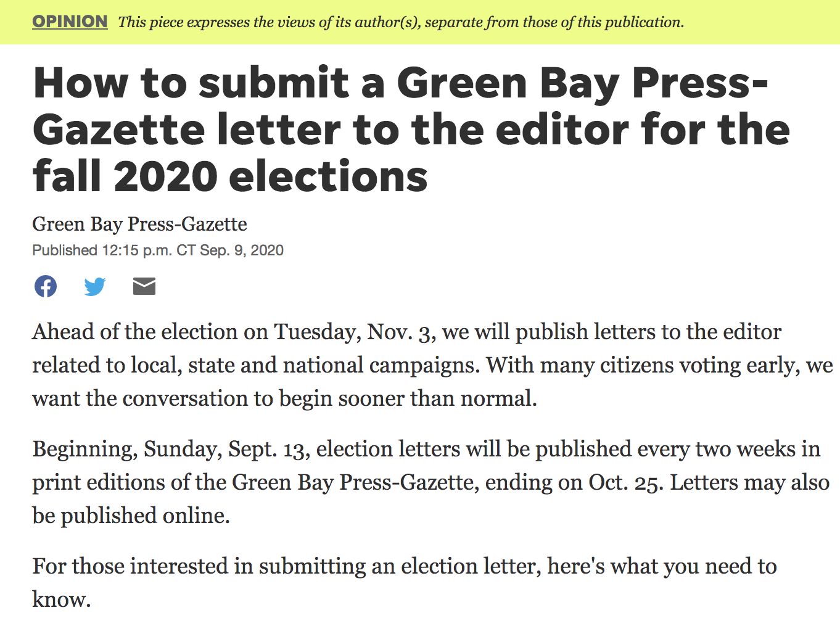Image resolution: width=840 pixels, height=618 pixels.
Task: Share the article on Twitter
Action: pyautogui.click(x=95, y=286)
